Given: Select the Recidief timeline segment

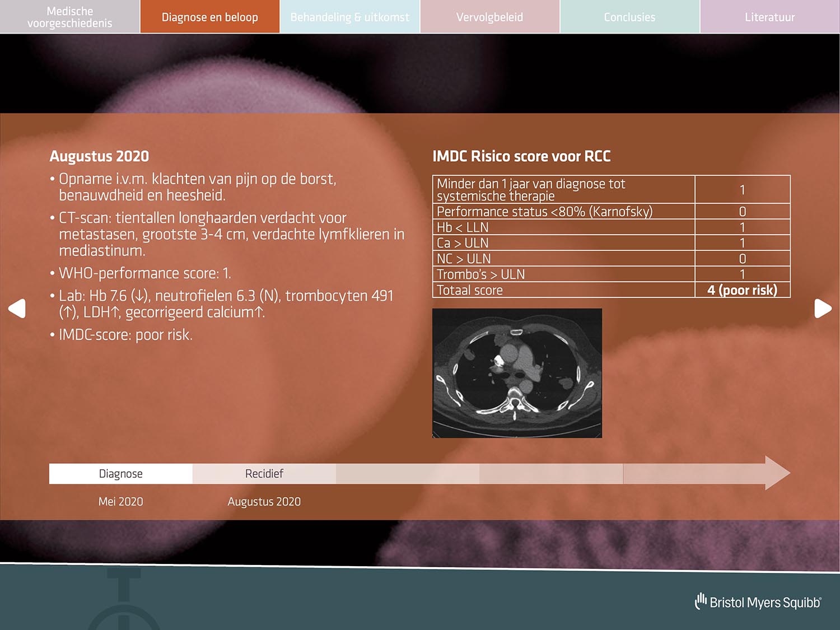Looking at the screenshot, I should (x=264, y=474).
